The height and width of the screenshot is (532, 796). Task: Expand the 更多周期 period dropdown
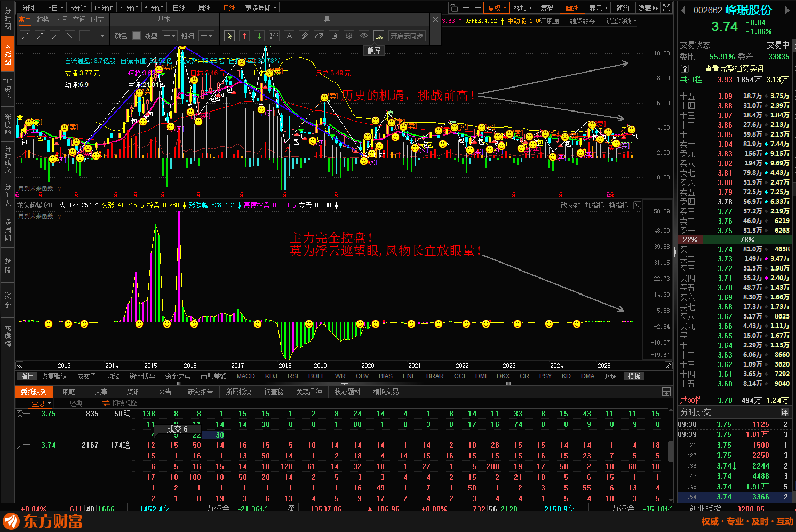pyautogui.click(x=261, y=8)
